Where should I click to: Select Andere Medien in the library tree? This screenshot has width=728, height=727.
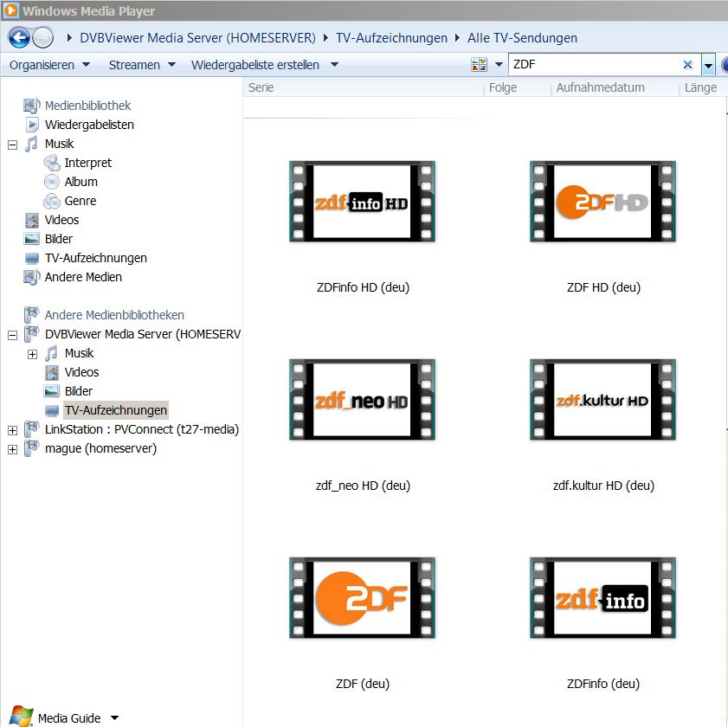[x=83, y=277]
